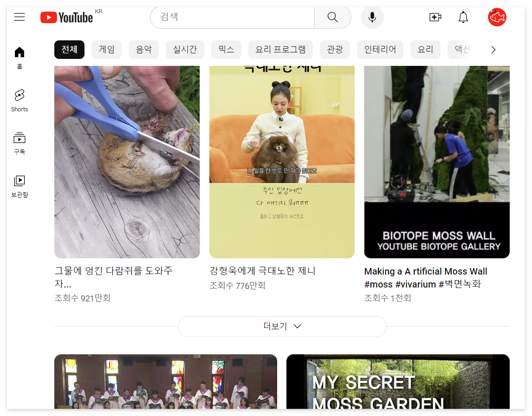532x416 pixels.
Task: Open Shorts in the sidebar
Action: pyautogui.click(x=19, y=101)
